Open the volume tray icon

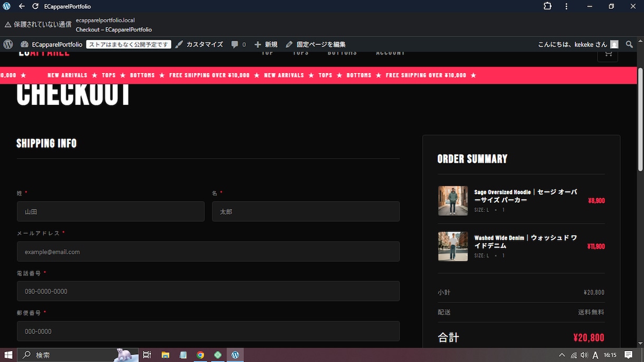584,355
